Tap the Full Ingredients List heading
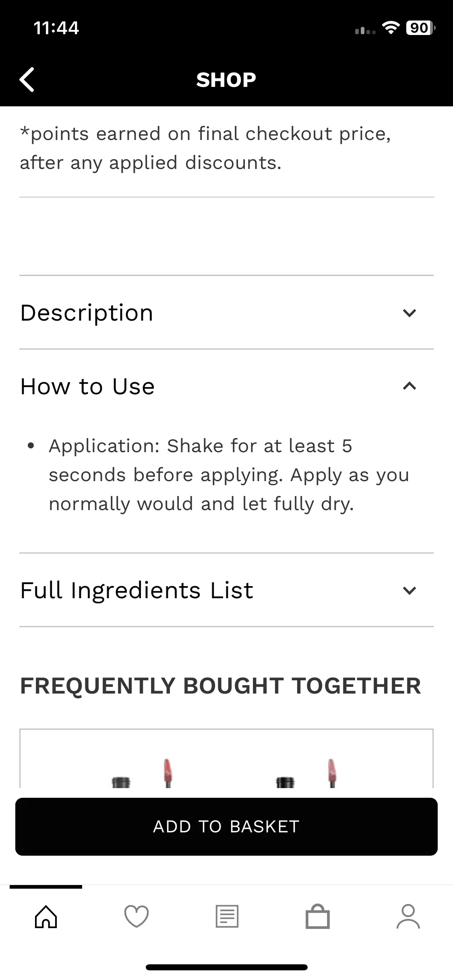Viewport: 453px width, 980px height. pyautogui.click(x=137, y=591)
